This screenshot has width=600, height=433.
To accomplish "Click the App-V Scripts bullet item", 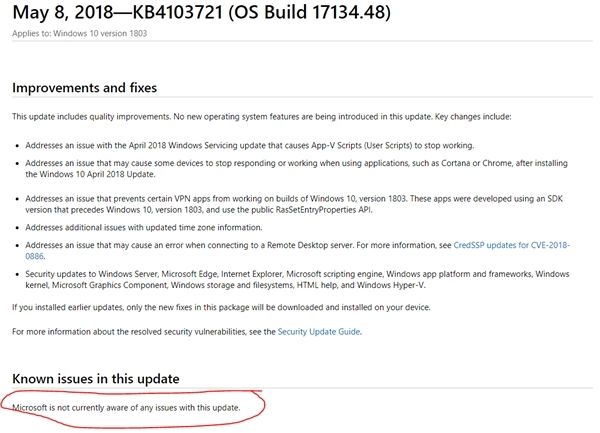I will tap(250, 145).
